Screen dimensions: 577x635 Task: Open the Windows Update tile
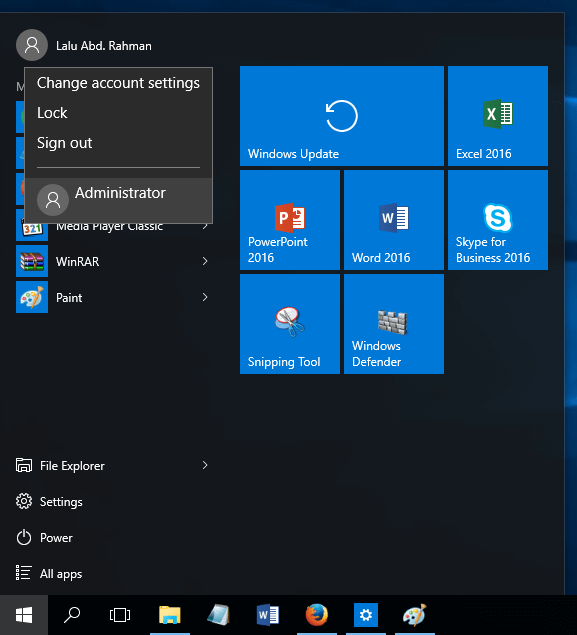click(x=342, y=116)
